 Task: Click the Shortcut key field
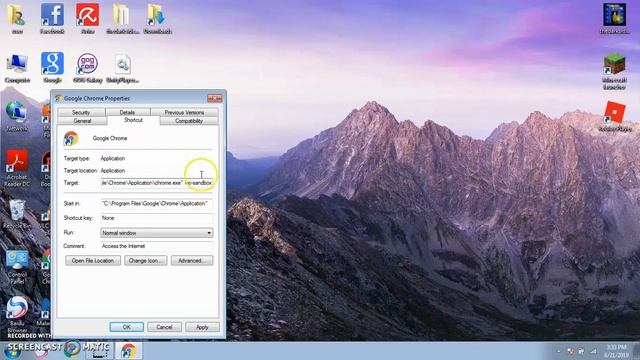click(x=157, y=218)
